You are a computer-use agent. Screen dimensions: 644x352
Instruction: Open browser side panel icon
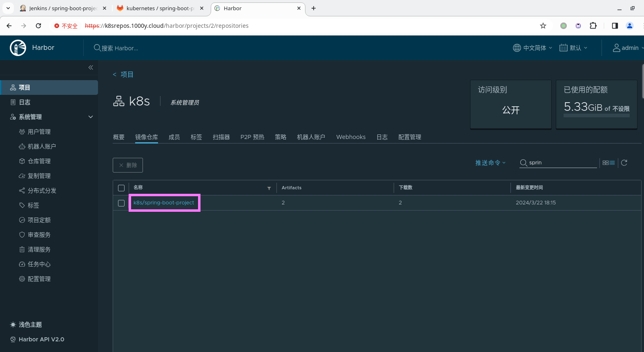[615, 26]
